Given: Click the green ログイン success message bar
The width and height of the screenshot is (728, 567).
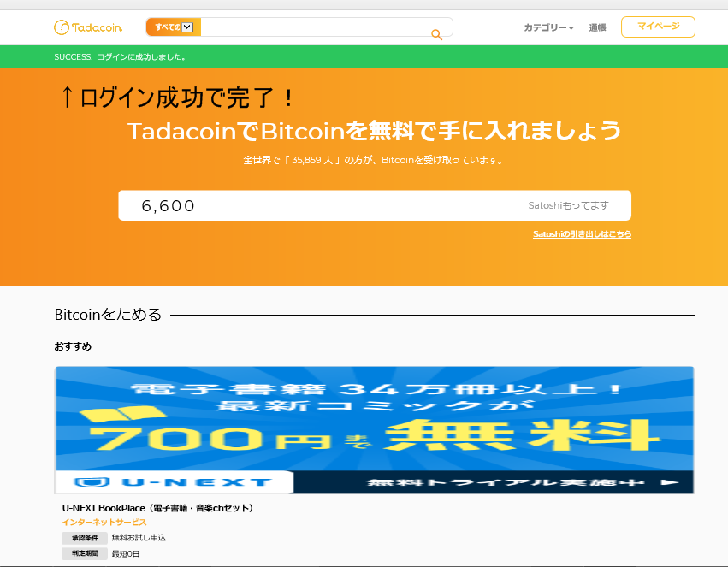Looking at the screenshot, I should [x=364, y=57].
